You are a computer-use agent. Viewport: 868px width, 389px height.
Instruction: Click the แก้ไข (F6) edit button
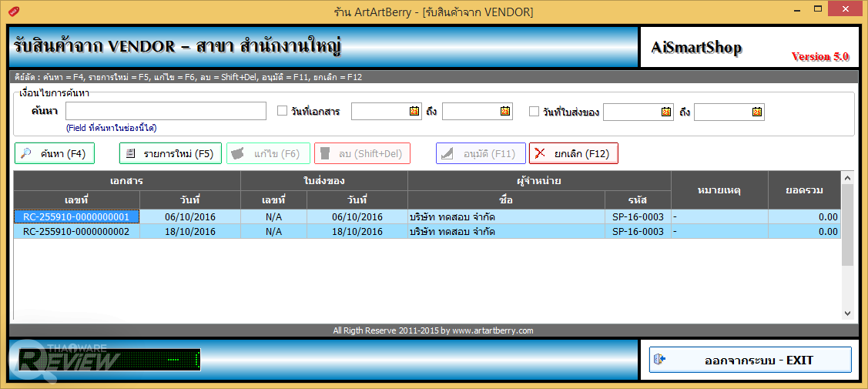pos(269,153)
